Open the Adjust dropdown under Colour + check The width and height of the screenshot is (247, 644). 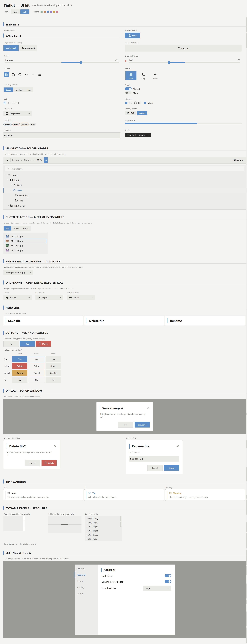[81, 298]
